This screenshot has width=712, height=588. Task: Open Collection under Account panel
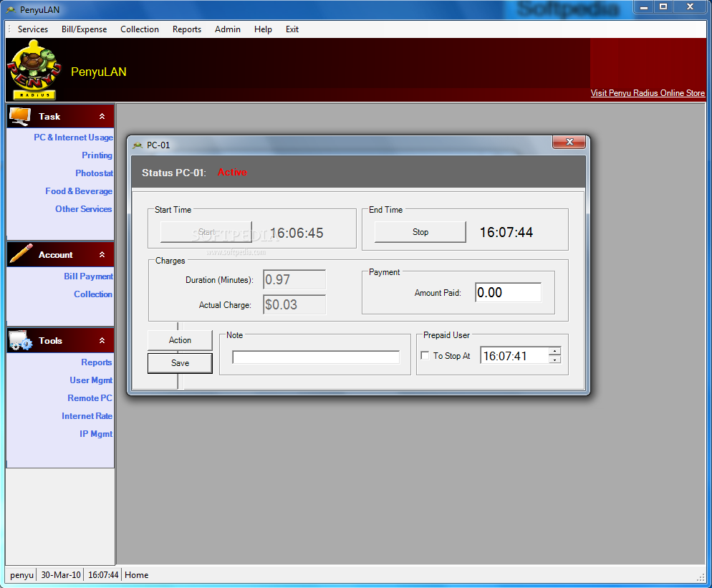(x=92, y=294)
